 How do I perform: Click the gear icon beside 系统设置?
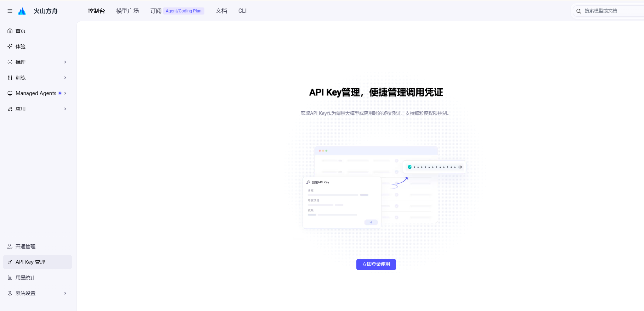click(x=10, y=293)
